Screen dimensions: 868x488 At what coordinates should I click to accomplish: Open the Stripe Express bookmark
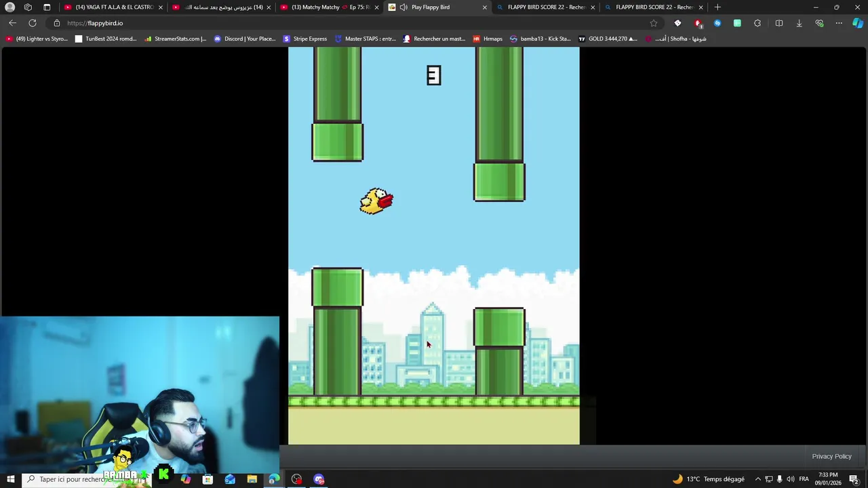[x=305, y=39]
